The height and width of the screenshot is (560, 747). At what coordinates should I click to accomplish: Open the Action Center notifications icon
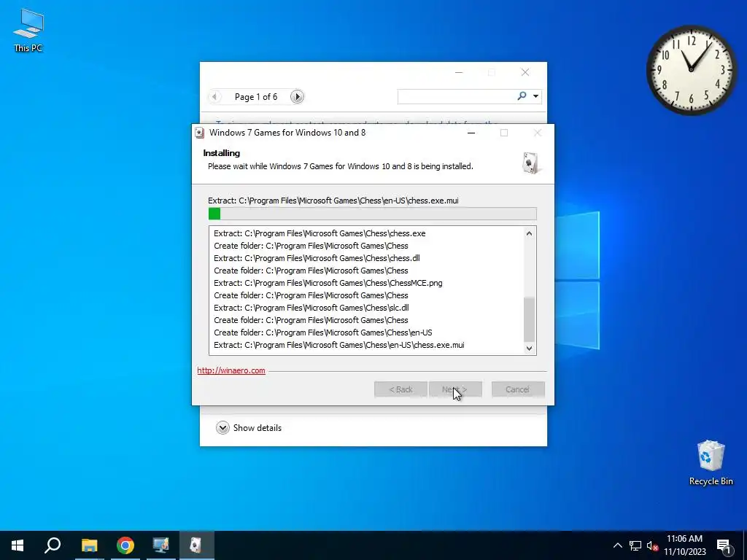point(724,546)
